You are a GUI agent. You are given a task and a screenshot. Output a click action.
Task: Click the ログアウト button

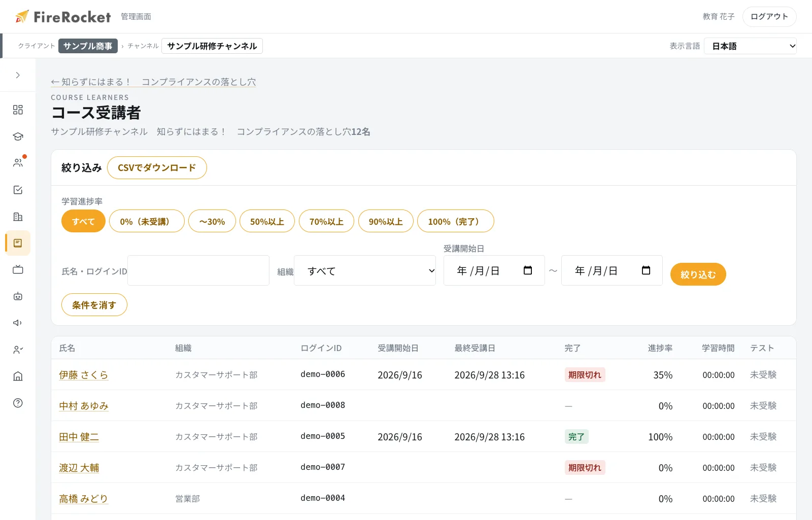pyautogui.click(x=769, y=17)
